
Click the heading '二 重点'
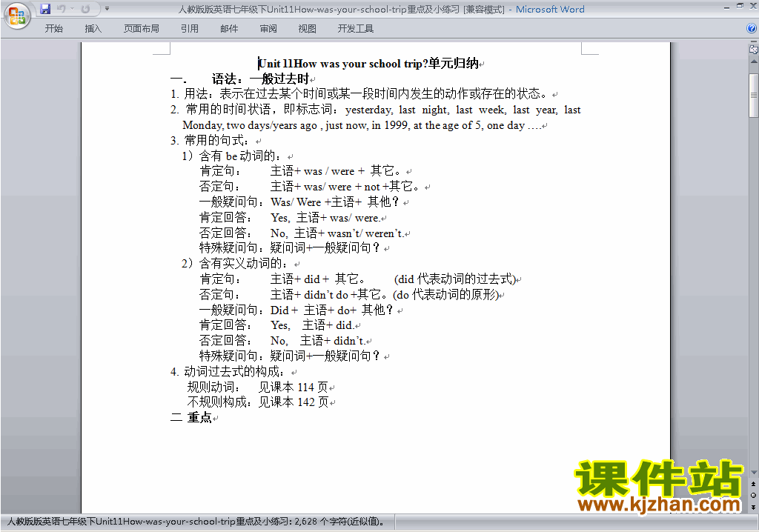(191, 417)
